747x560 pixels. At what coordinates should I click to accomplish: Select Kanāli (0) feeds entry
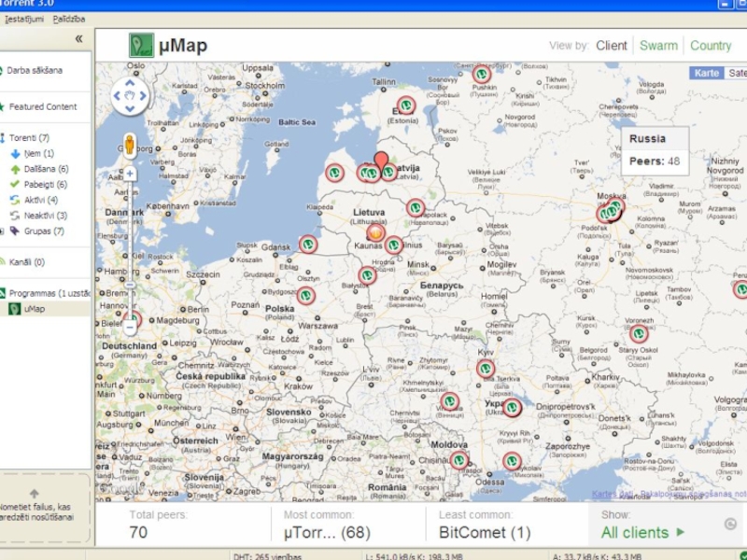tap(27, 262)
